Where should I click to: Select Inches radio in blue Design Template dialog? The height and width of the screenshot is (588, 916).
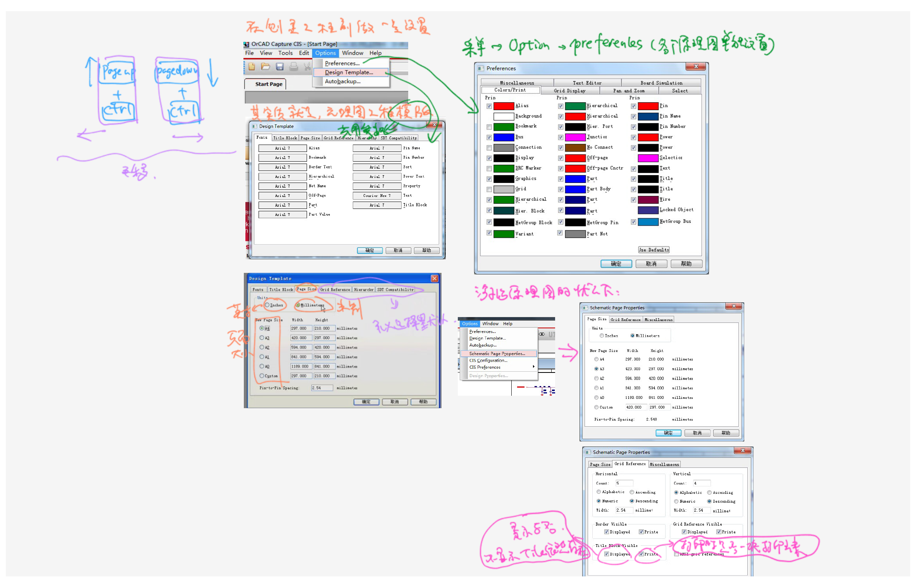tap(267, 305)
